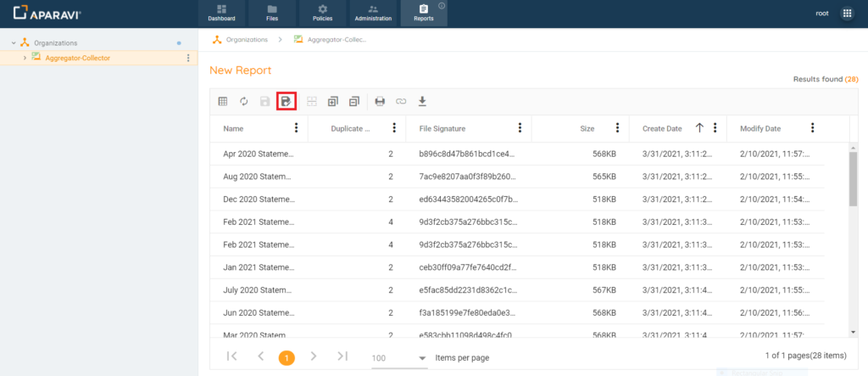The image size is (868, 376).
Task: Click the scrollbar down arrow
Action: tap(853, 331)
